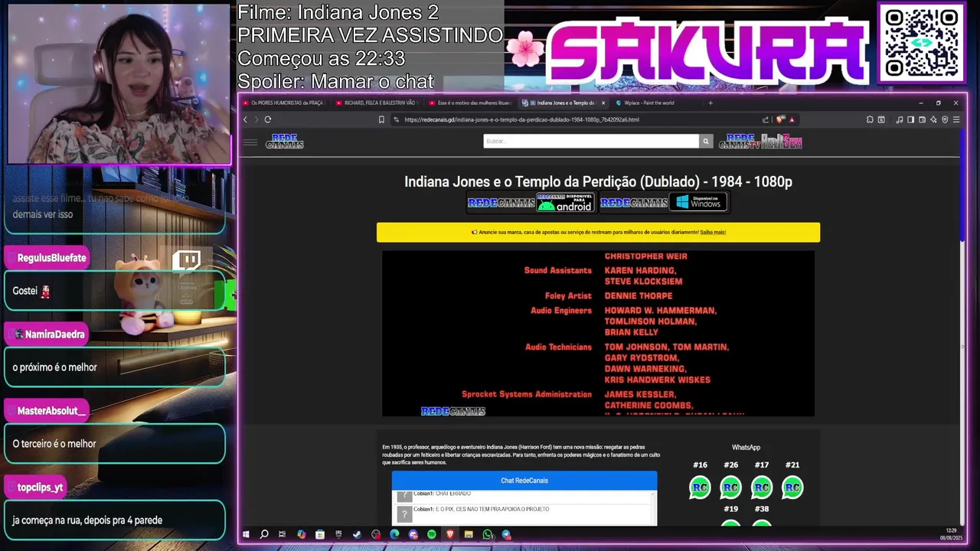Open WhatsApp from the taskbar
This screenshot has width=980, height=551.
[488, 534]
